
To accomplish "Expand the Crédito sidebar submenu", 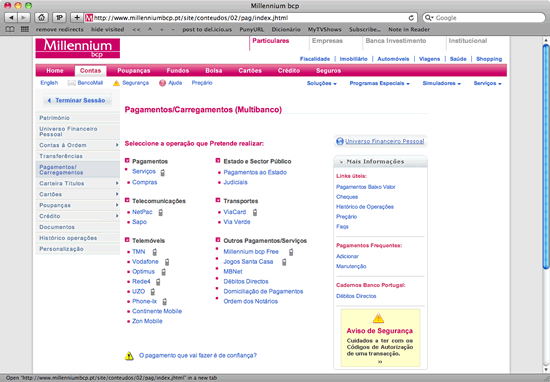I will pos(117,216).
